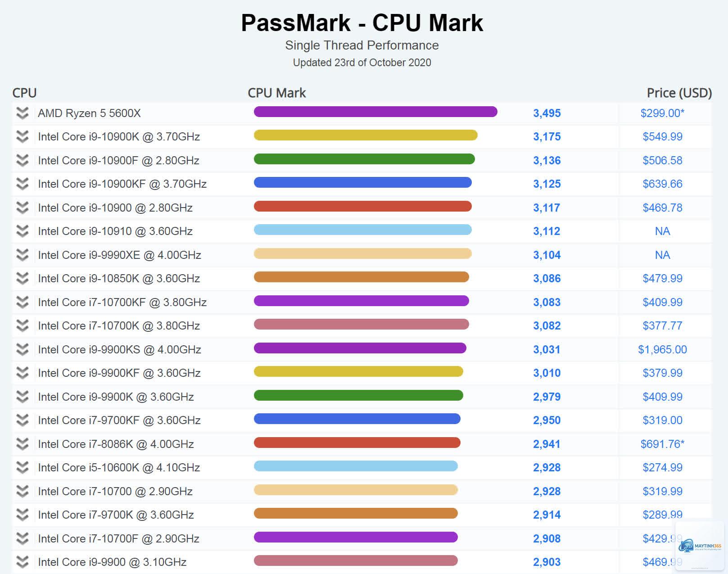
Task: Click the $469.78 price
Action: 662,208
